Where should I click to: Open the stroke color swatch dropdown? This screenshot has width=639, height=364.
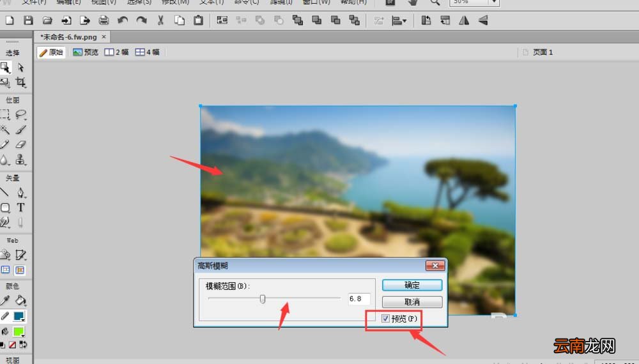19,316
